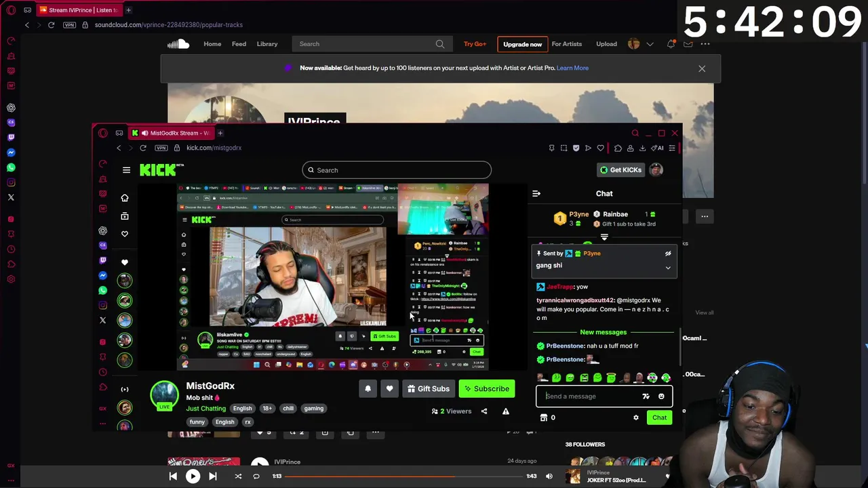
Task: Expand the chat leaderboard handle
Action: 604,238
